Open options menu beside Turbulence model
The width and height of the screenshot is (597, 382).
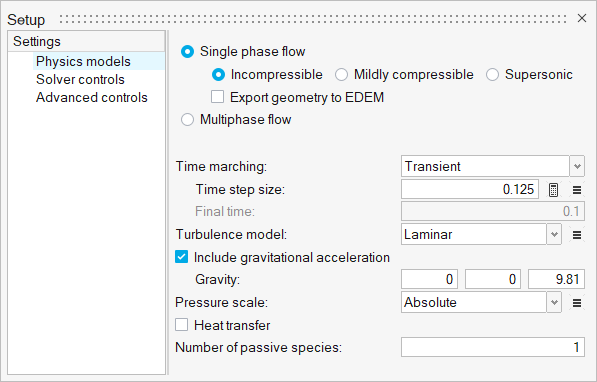tap(577, 235)
